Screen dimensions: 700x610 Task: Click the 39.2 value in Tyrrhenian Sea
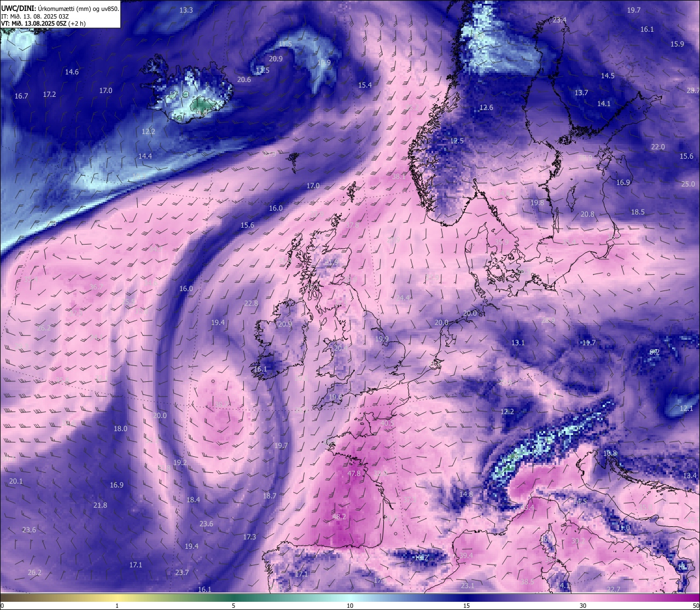coord(578,541)
